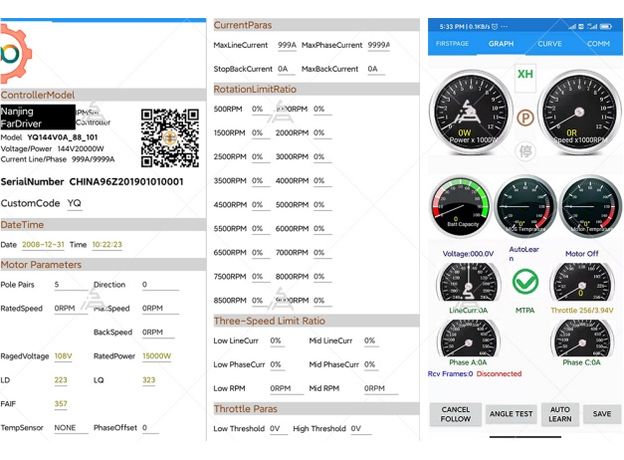Switch to the FIRSTPAGE tab
624x460 pixels.
[x=452, y=44]
